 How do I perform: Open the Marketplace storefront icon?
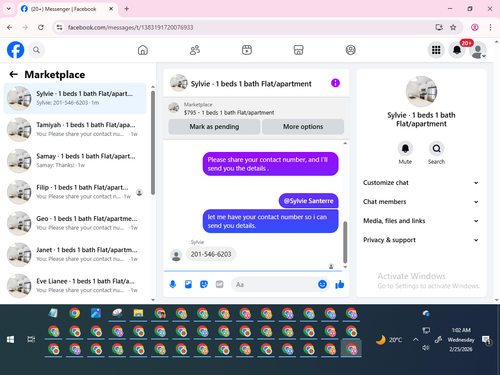[298, 50]
